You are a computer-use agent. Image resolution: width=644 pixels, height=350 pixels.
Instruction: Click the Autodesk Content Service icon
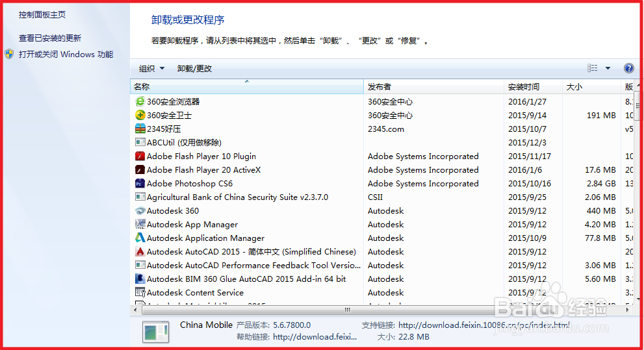(140, 292)
